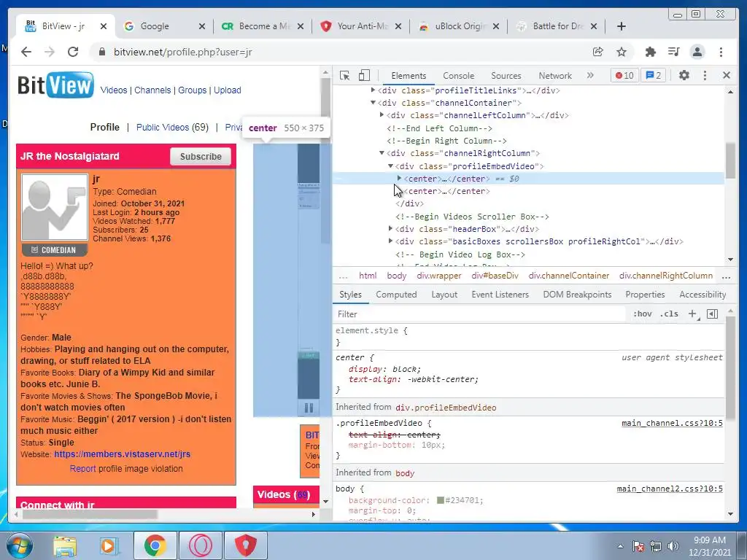Toggle the device toolbar icon
This screenshot has width=747, height=560.
click(365, 75)
